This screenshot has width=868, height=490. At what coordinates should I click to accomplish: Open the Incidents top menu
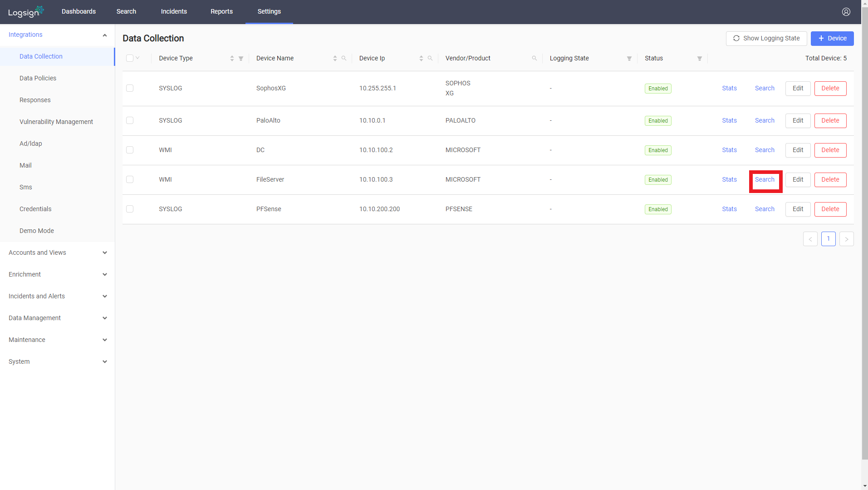174,11
